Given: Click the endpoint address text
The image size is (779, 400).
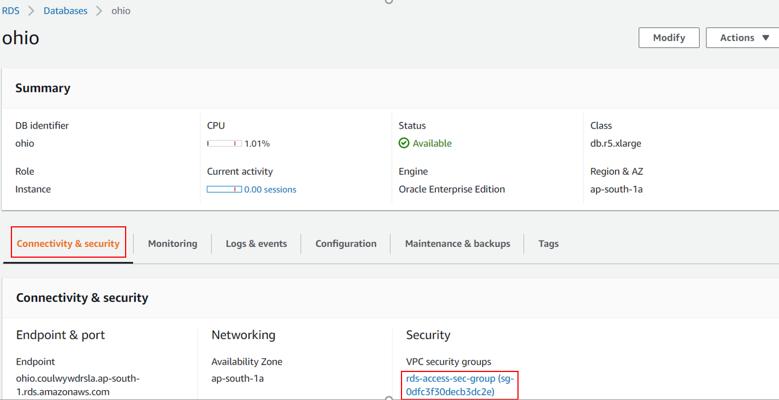Looking at the screenshot, I should (78, 385).
